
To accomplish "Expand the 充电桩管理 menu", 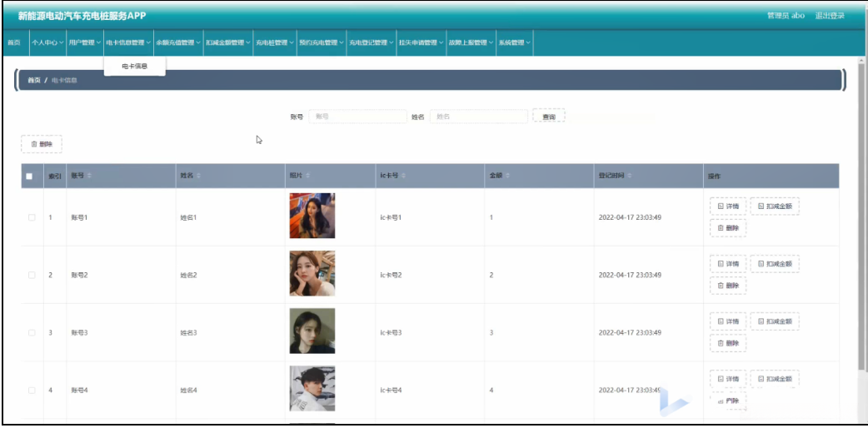I will (x=275, y=42).
